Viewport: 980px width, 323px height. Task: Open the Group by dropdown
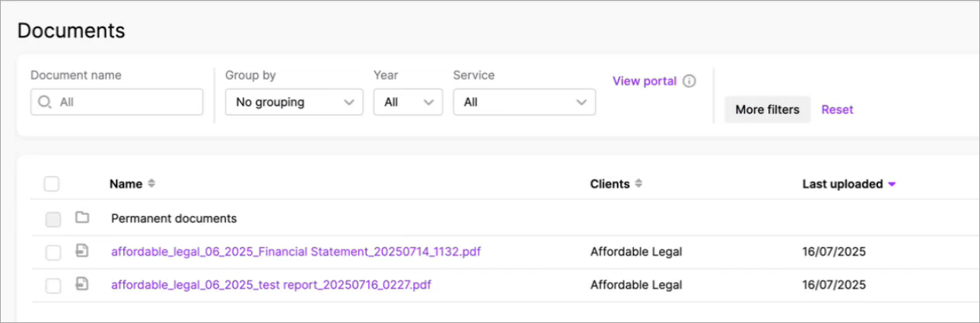(x=294, y=102)
